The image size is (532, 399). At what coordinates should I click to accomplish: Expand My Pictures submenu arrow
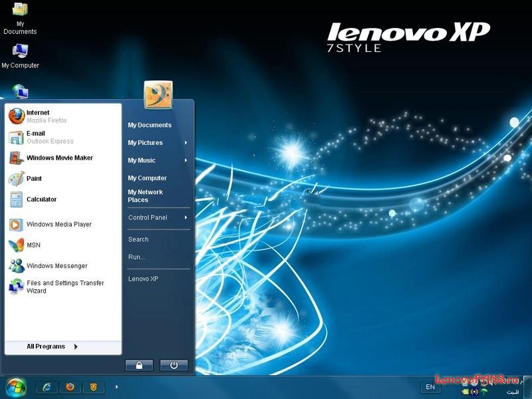[186, 143]
